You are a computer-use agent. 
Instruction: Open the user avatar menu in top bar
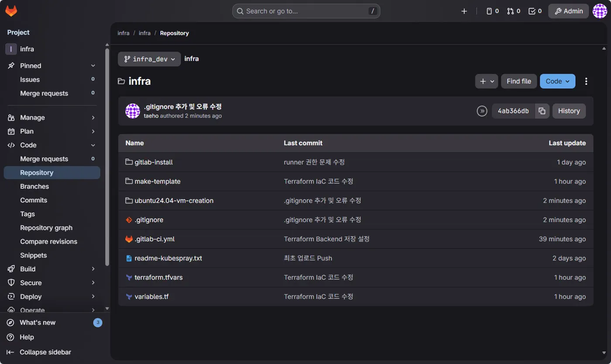click(x=600, y=11)
